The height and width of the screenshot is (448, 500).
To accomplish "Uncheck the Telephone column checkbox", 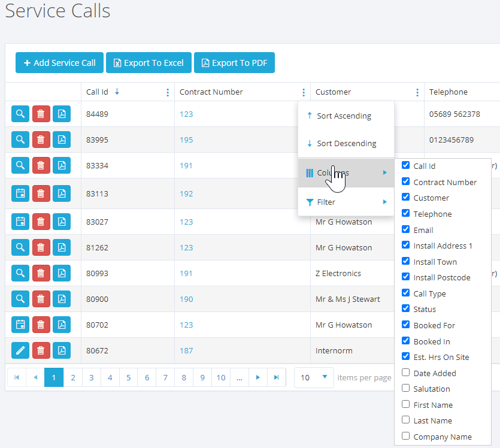I will (406, 213).
